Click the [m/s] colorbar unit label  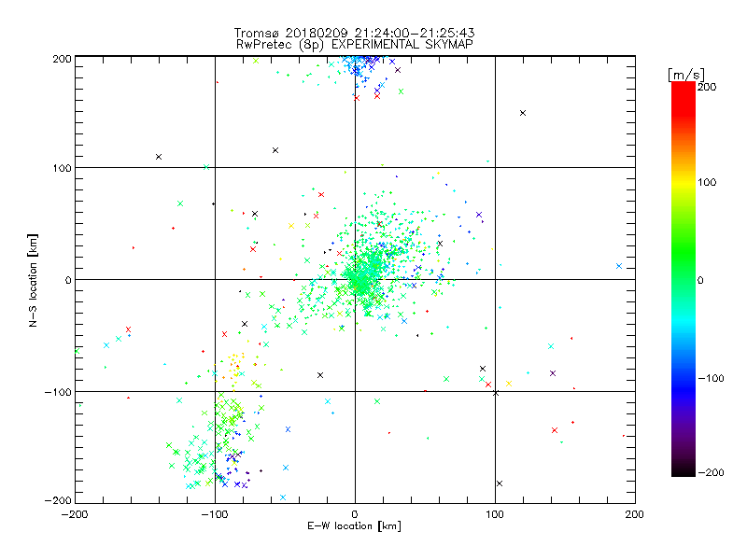[685, 75]
